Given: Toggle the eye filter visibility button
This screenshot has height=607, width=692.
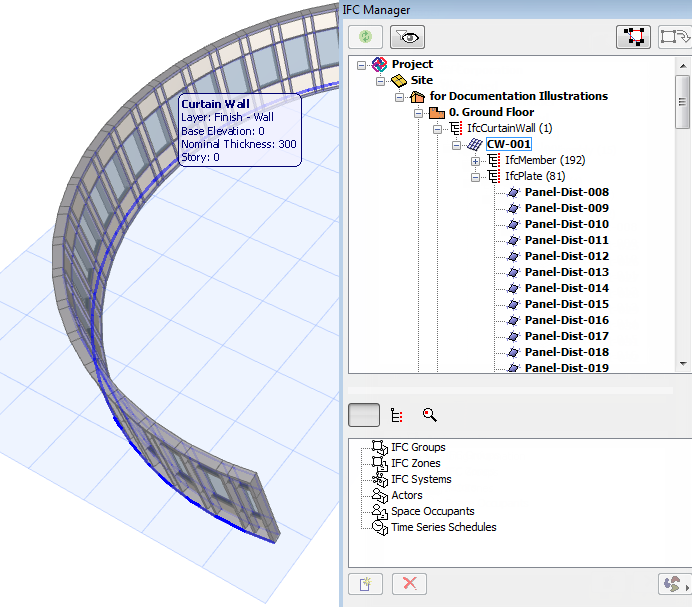Looking at the screenshot, I should pos(407,37).
